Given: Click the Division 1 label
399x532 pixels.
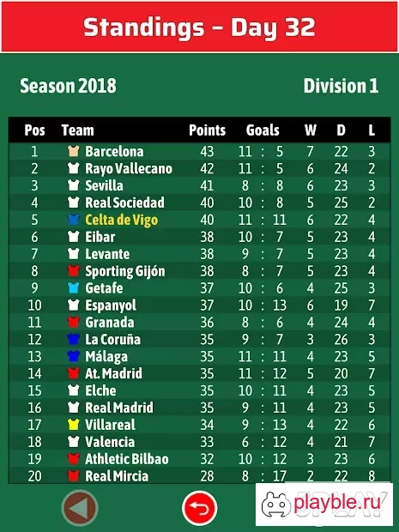Looking at the screenshot, I should coord(341,86).
